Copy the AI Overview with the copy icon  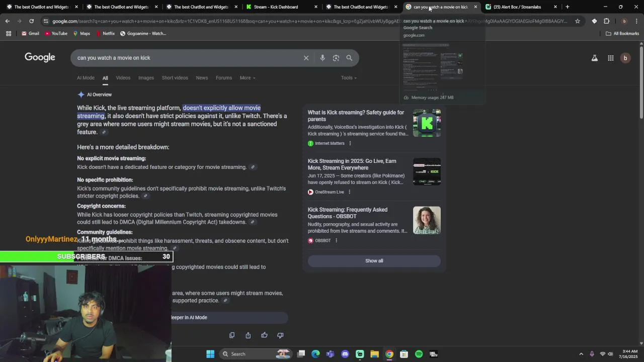[x=232, y=335]
